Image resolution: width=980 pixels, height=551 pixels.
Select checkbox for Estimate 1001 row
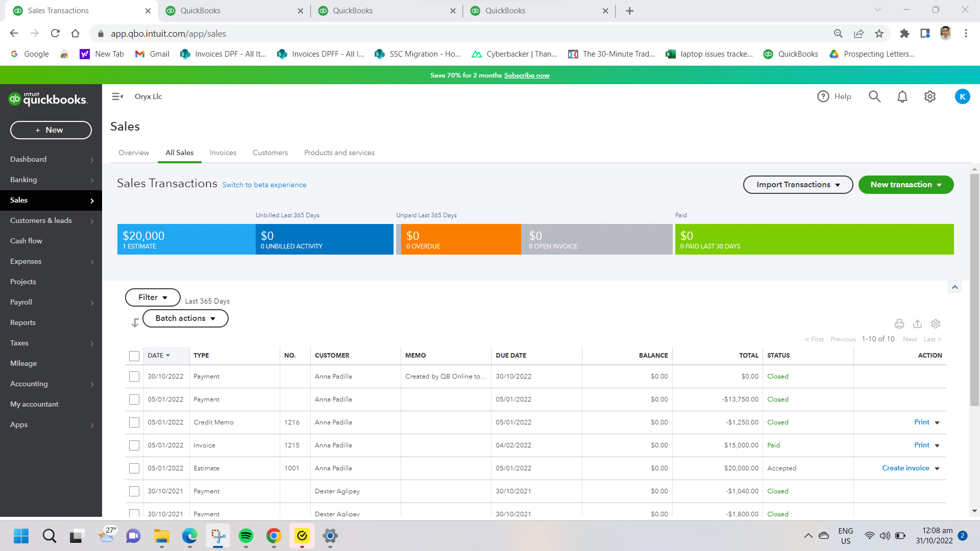(134, 468)
